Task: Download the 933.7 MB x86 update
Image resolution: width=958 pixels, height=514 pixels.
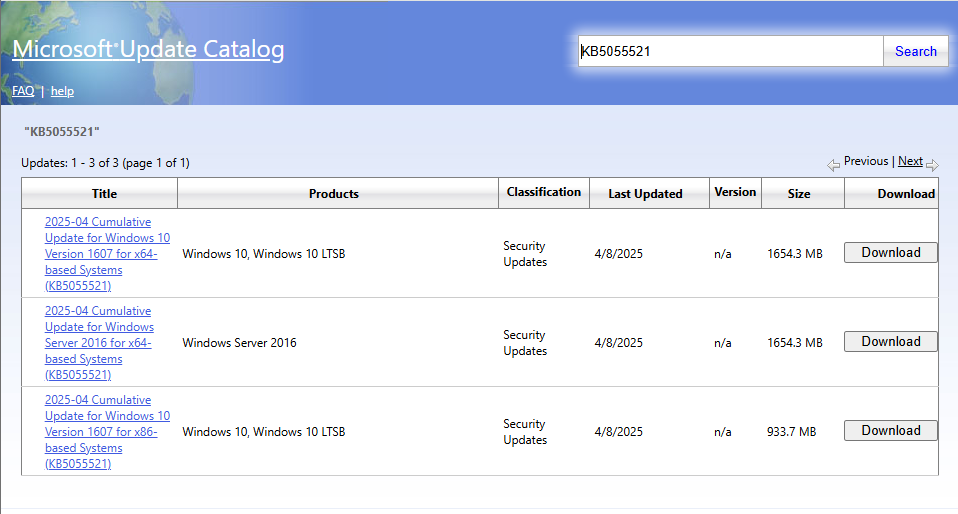Action: (891, 430)
